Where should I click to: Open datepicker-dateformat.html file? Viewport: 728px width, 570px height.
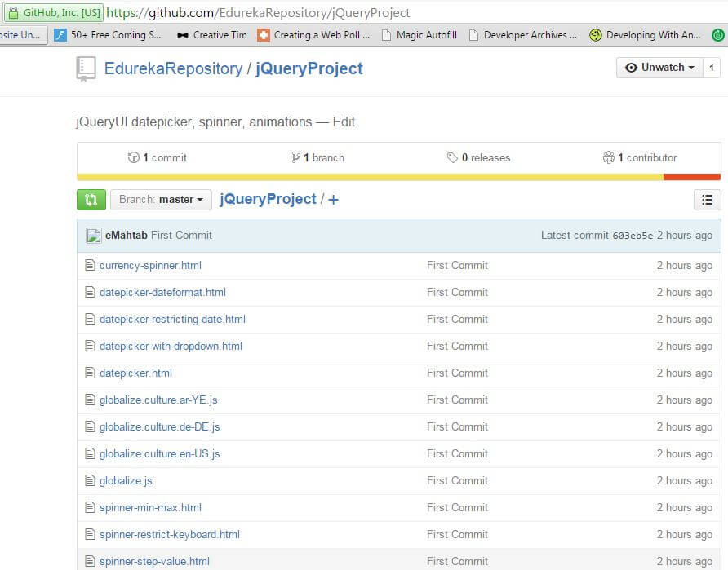pos(162,292)
